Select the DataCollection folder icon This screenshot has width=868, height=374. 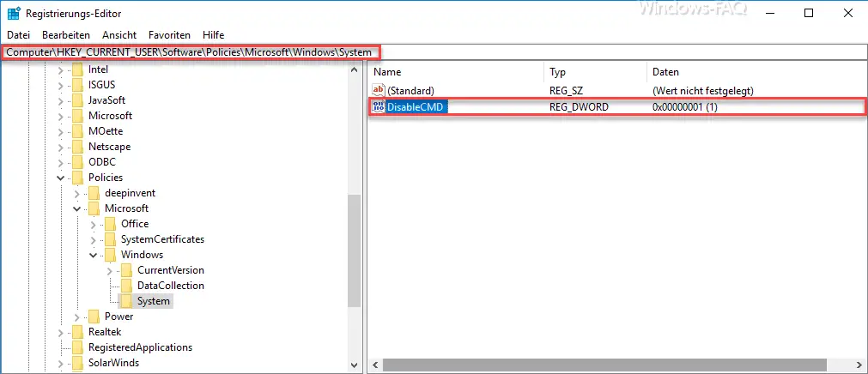coord(127,286)
